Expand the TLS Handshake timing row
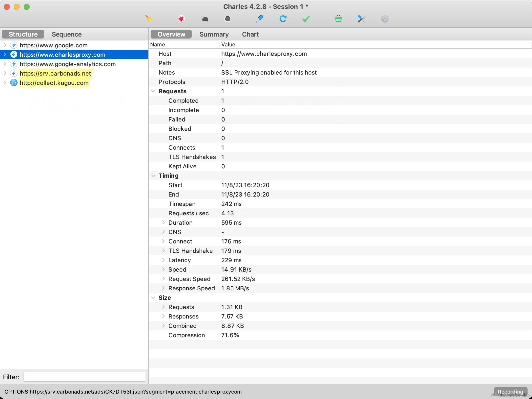Image resolution: width=532 pixels, height=399 pixels. click(163, 251)
